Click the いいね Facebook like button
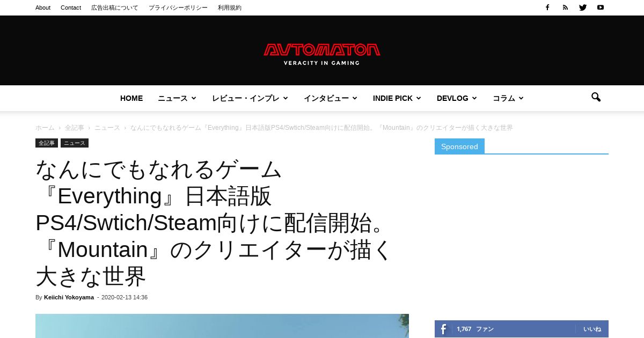This screenshot has height=338, width=644. point(592,329)
